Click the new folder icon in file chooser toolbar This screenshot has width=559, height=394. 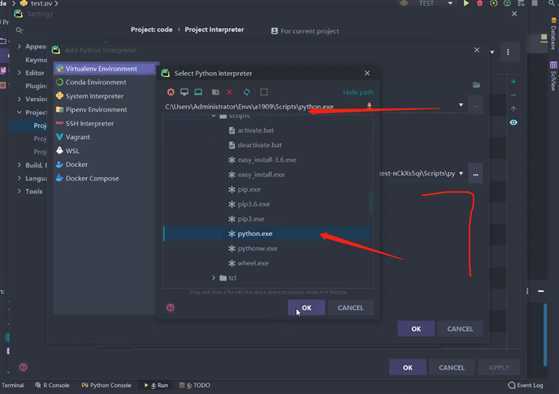tap(215, 92)
